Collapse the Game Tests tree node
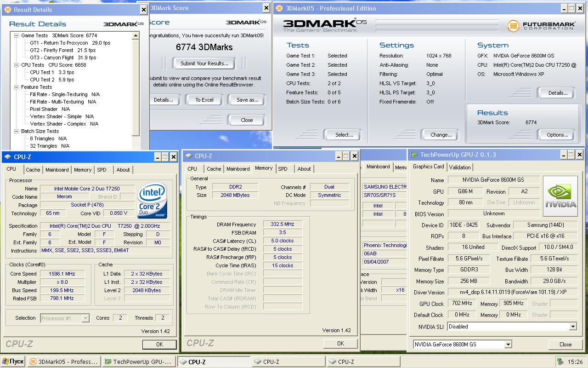The image size is (588, 368). coord(17,35)
